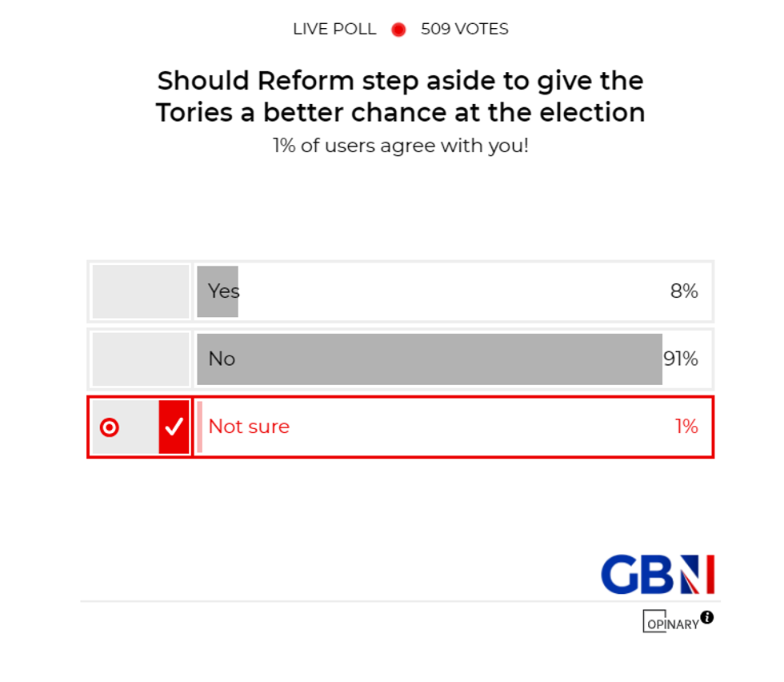Select the grey box beside Yes

141,291
